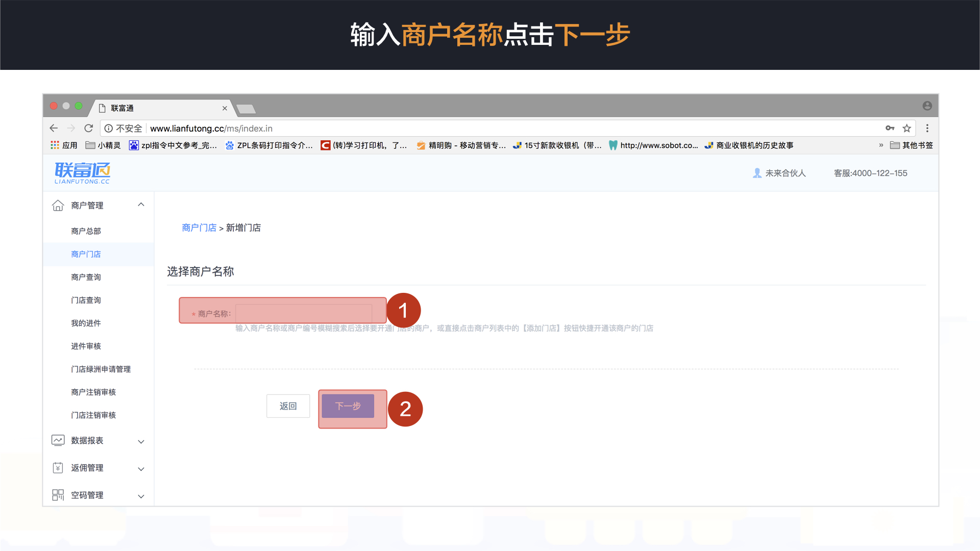Viewport: 980px width, 551px height.
Task: Click the browser address bar URL
Action: tap(211, 129)
